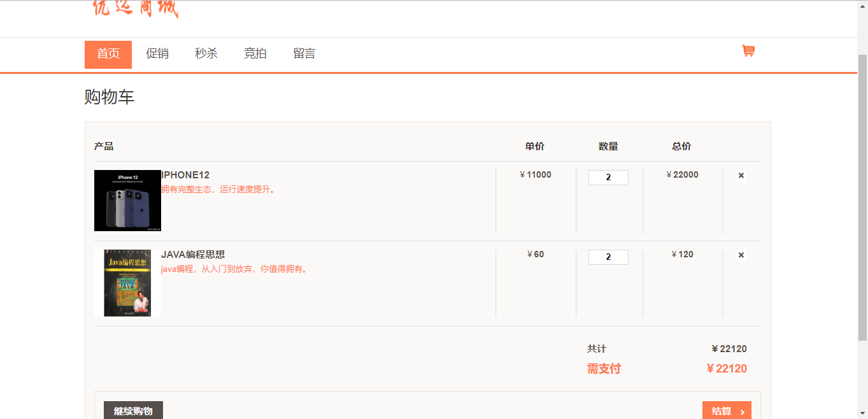Click the 产品 column header

pos(104,146)
